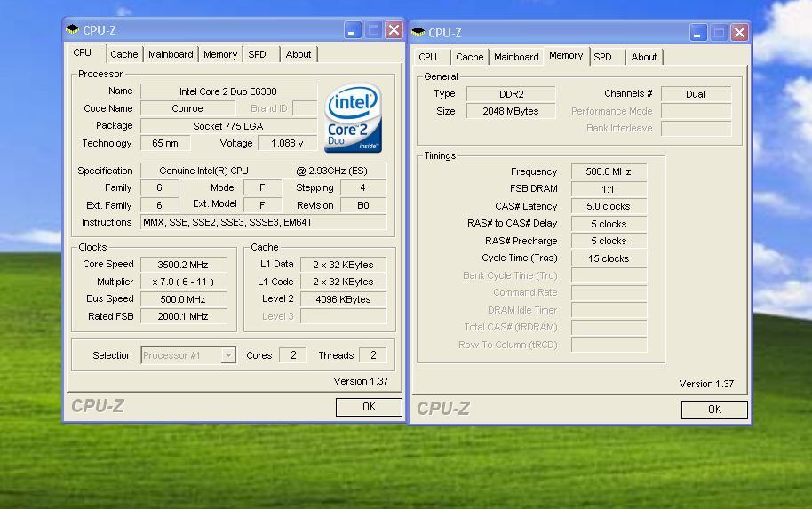This screenshot has height=509, width=812.
Task: Click the empty Bank Cycle Time (Trc) field
Action: [x=609, y=276]
